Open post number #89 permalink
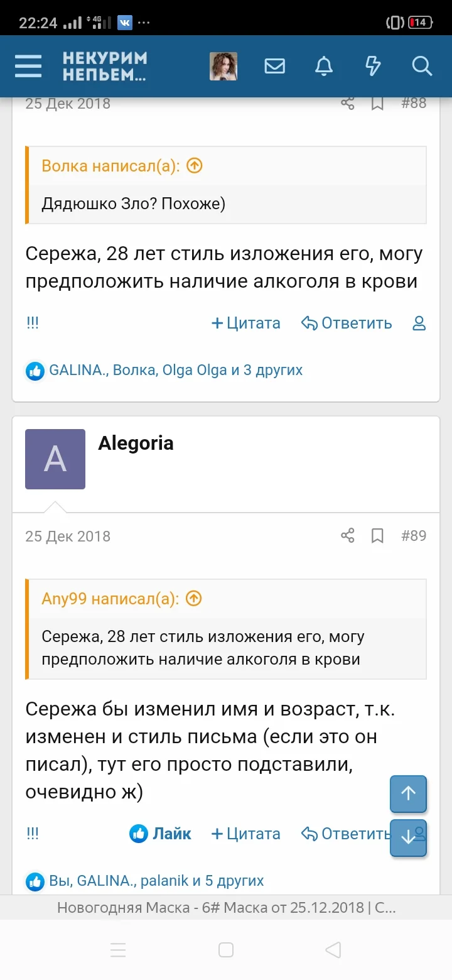Screen dimensions: 452x980 coord(414,536)
